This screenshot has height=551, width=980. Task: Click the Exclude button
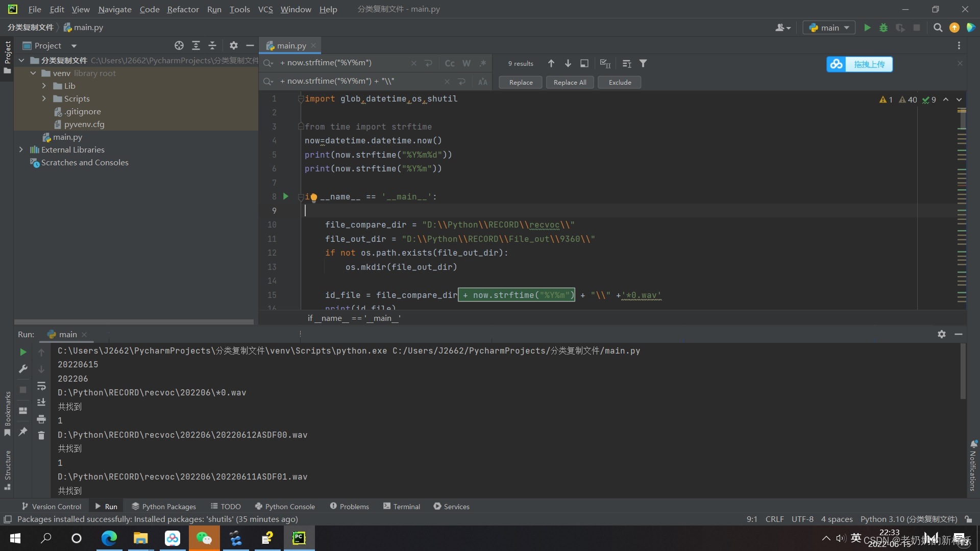pos(620,82)
